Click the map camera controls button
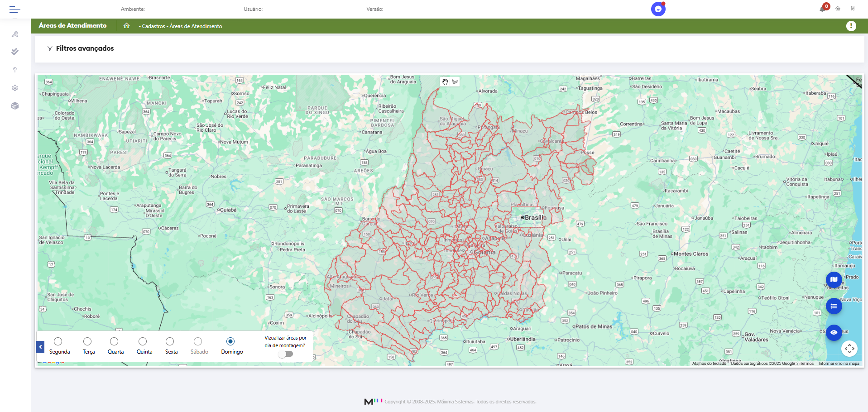Screen dimensions: 868x412 (x=849, y=349)
